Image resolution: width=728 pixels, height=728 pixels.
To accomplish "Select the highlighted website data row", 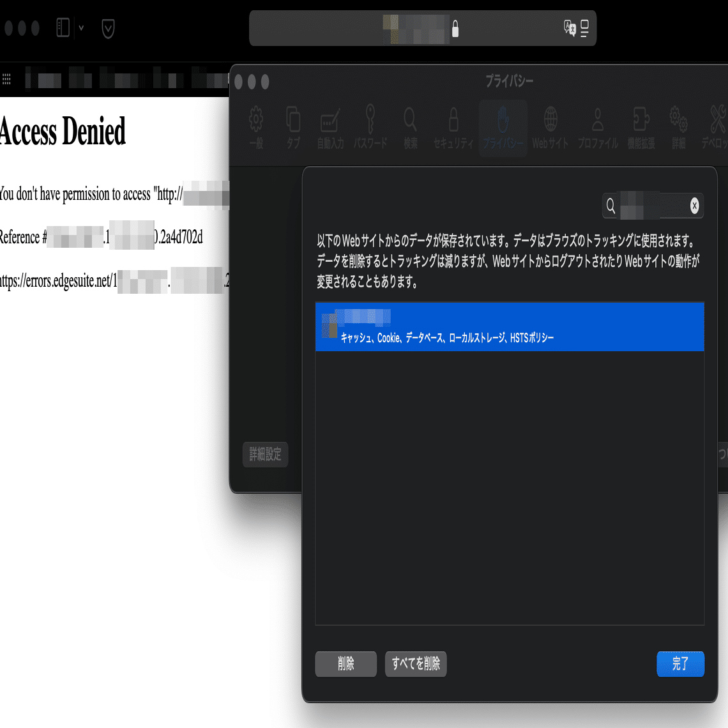I will [x=510, y=326].
